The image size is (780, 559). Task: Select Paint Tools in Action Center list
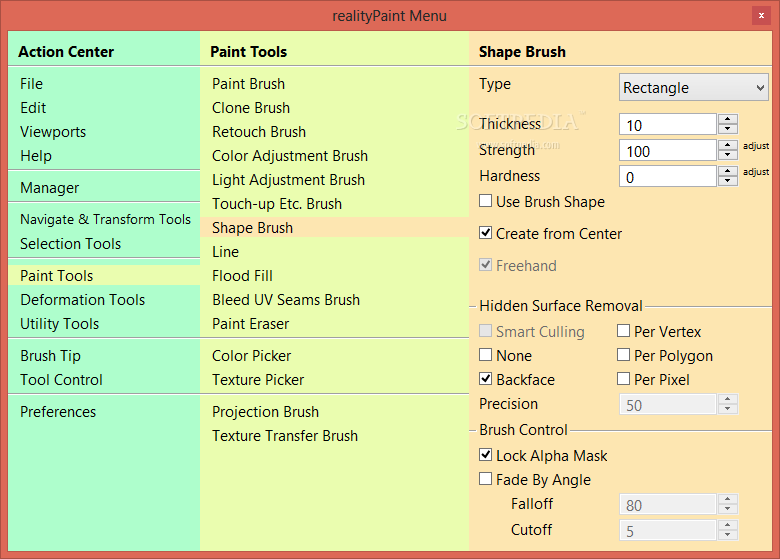click(104, 276)
